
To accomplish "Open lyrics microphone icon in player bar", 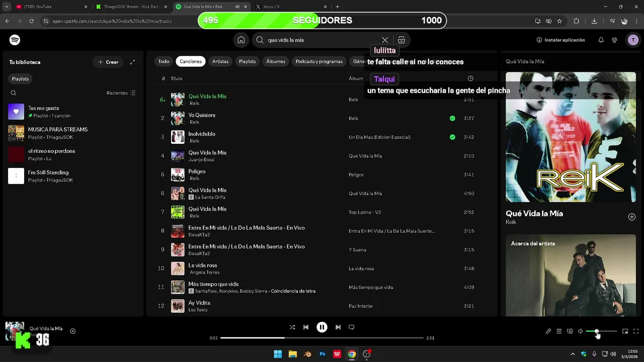I will [x=548, y=331].
